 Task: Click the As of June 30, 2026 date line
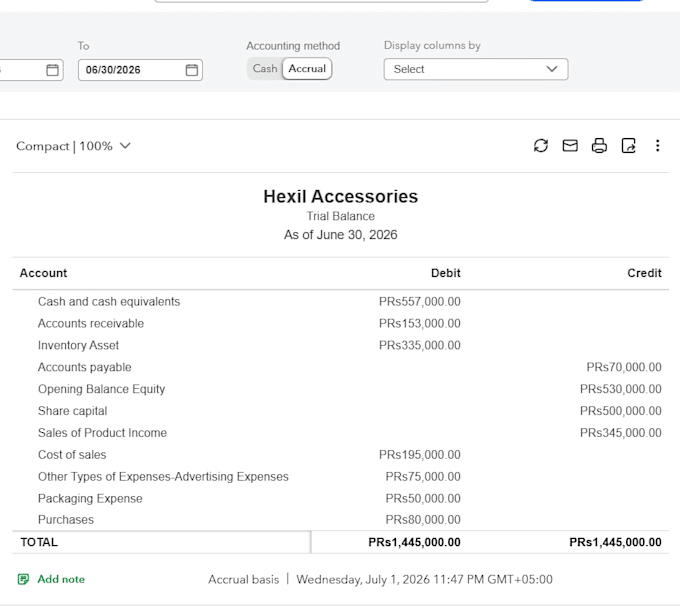point(340,235)
